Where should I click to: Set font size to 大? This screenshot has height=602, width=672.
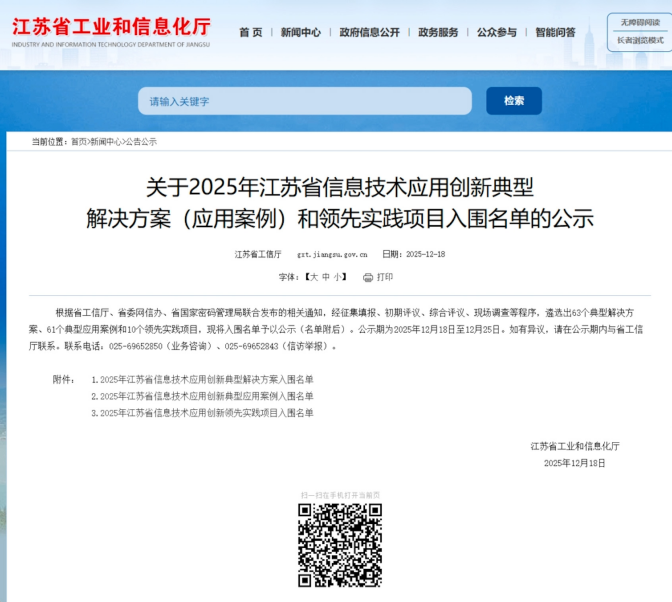(x=313, y=277)
